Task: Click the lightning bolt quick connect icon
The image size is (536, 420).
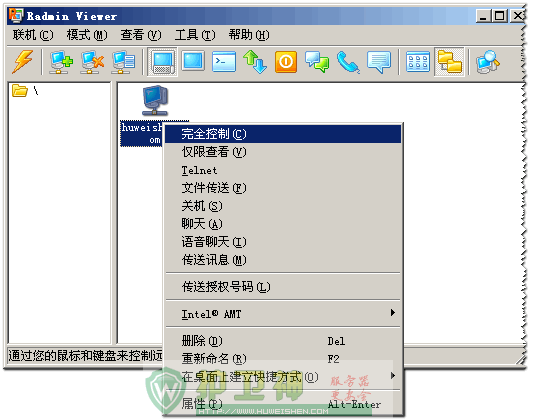Action: click(23, 62)
